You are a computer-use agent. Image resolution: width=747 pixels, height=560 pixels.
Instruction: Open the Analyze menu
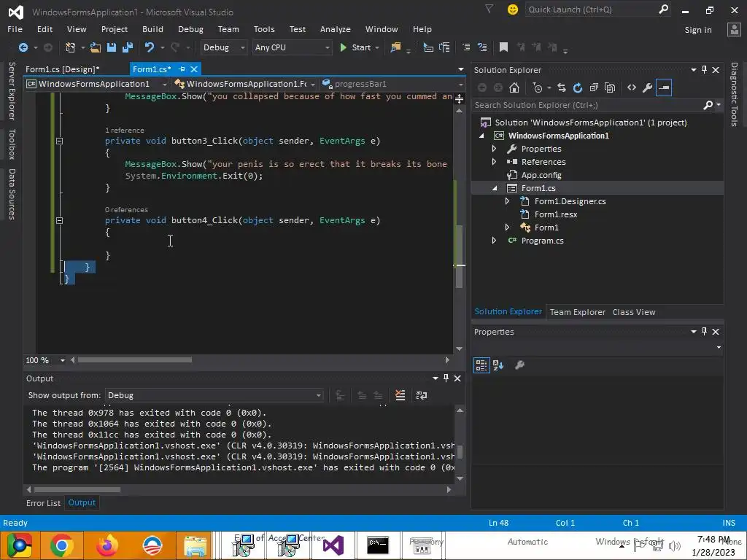point(336,29)
